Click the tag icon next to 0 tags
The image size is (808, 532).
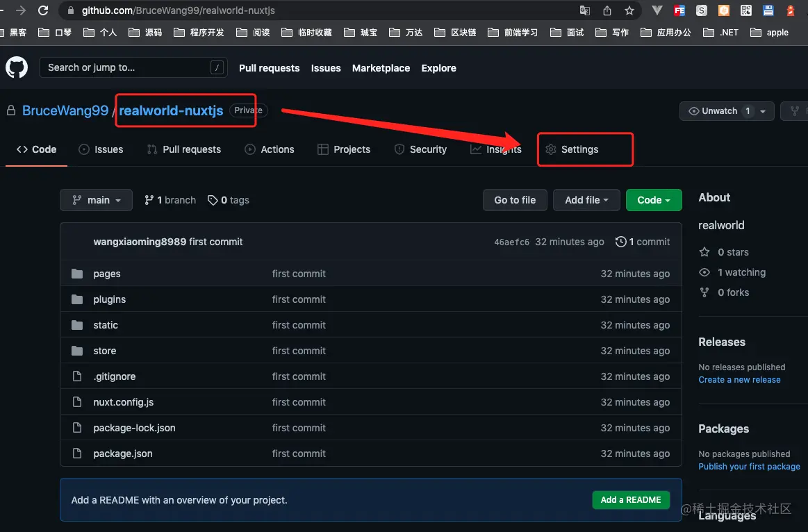[x=213, y=200]
